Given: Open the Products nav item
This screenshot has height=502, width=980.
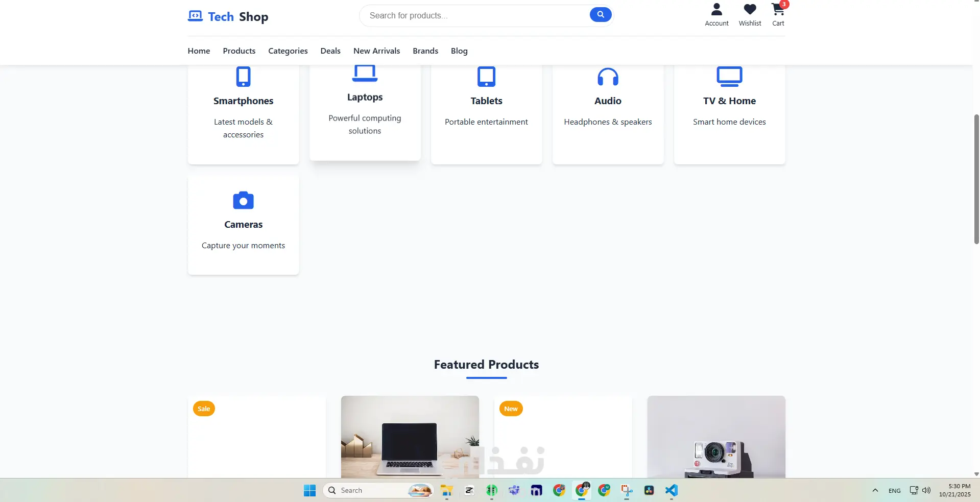Looking at the screenshot, I should [239, 51].
